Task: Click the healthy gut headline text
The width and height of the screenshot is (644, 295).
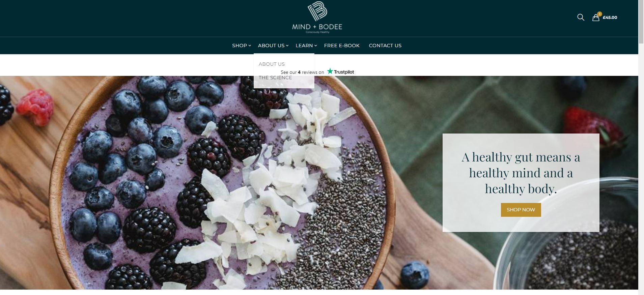Action: coord(521,173)
